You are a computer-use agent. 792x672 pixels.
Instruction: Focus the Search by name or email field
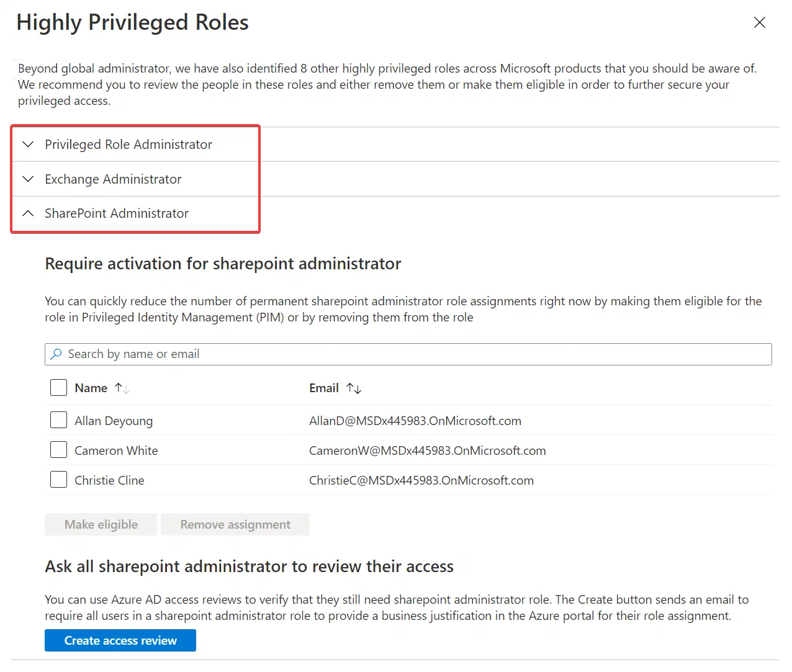click(408, 354)
